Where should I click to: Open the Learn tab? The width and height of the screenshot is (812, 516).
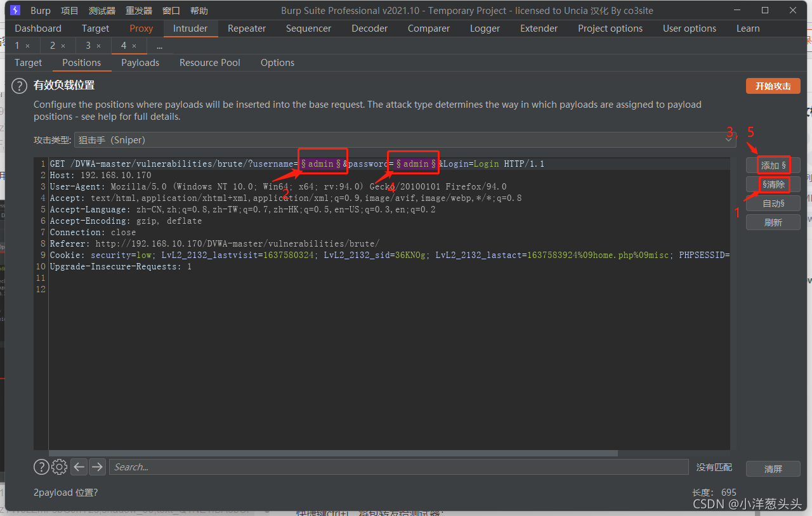[748, 29]
